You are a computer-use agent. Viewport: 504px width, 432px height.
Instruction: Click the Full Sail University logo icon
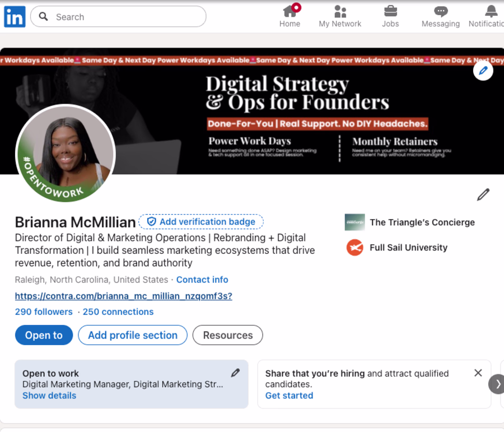[354, 247]
